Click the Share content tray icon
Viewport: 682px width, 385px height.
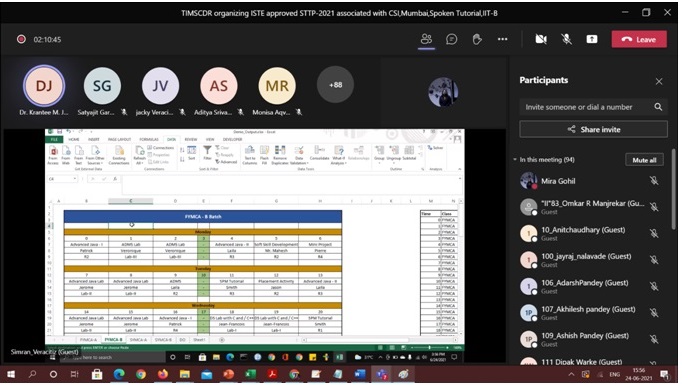(592, 40)
